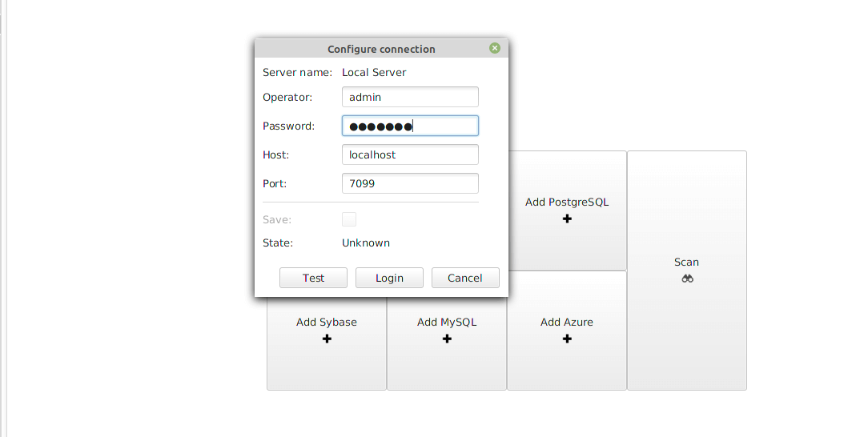Click the Add MySQL tile label
The image size is (868, 437).
click(447, 322)
